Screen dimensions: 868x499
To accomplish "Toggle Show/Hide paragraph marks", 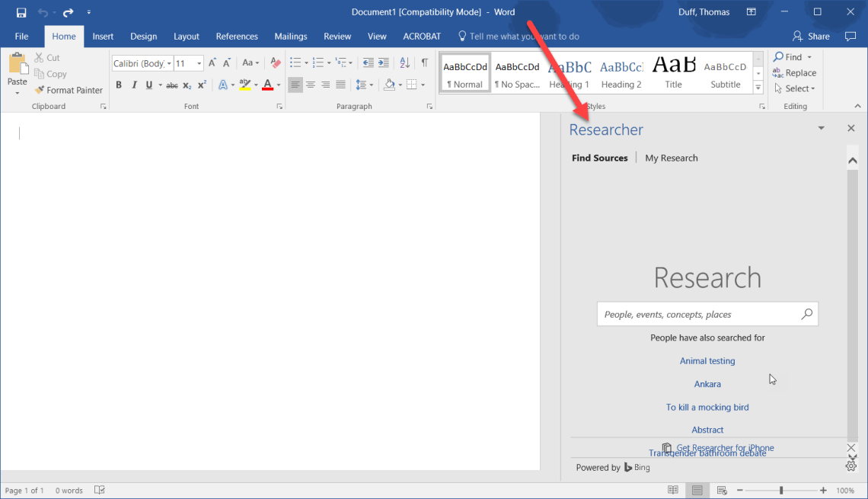I will coord(424,62).
